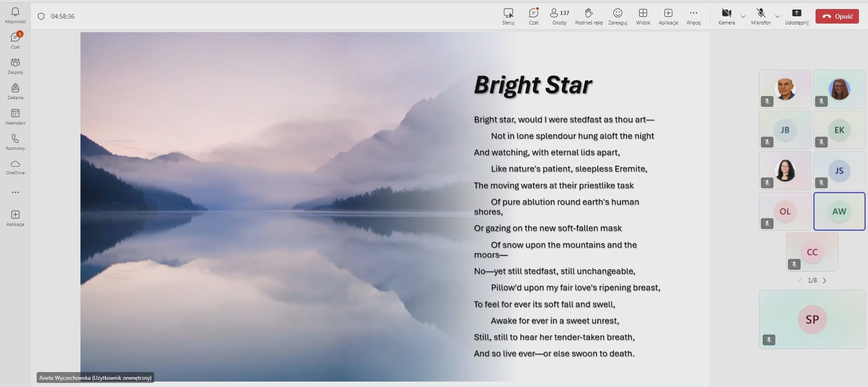868x387 pixels.
Task: Open Zespoły in the sidebar
Action: pos(15,66)
